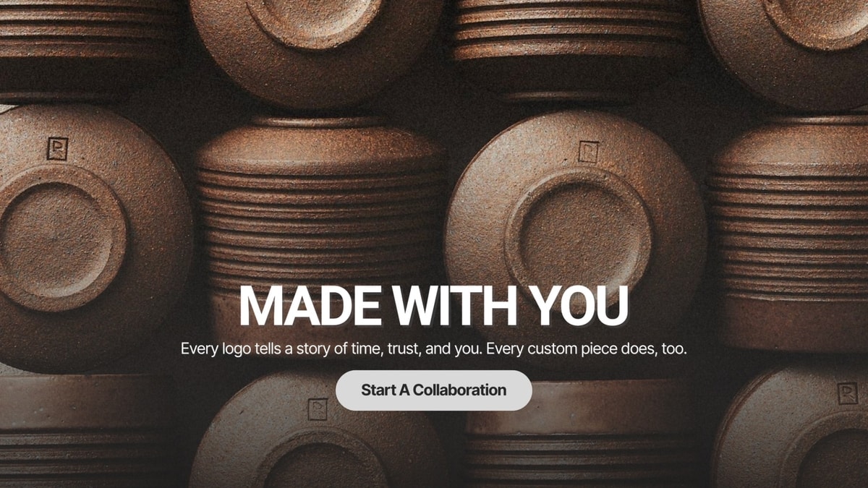Select the ribbed vase at top center-right
The height and width of the screenshot is (488, 868).
click(571, 45)
